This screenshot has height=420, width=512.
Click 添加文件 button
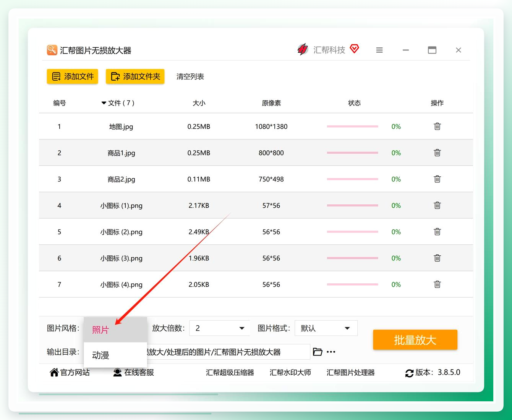pyautogui.click(x=73, y=76)
